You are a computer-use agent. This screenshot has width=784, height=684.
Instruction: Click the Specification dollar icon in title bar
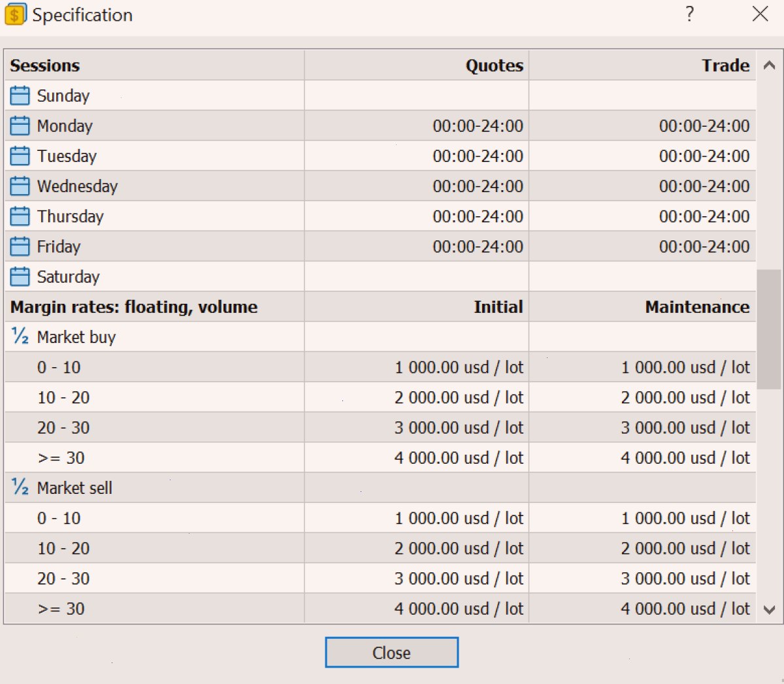pyautogui.click(x=15, y=14)
